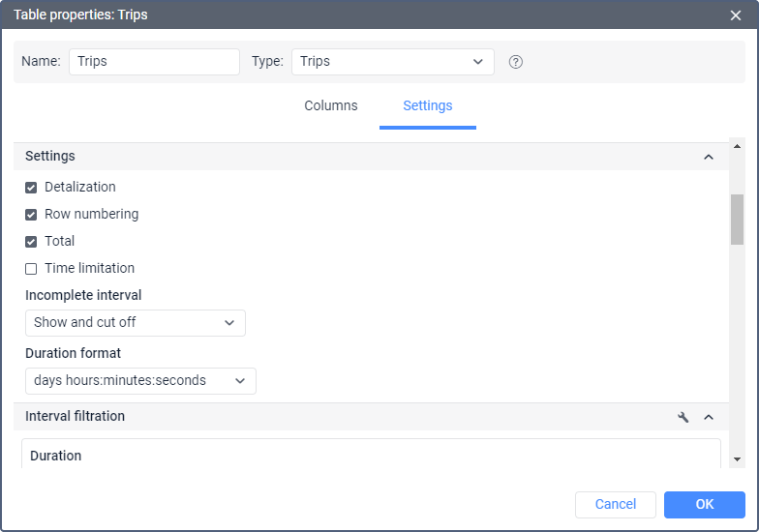Switch to the Columns tab
The image size is (759, 532).
331,106
